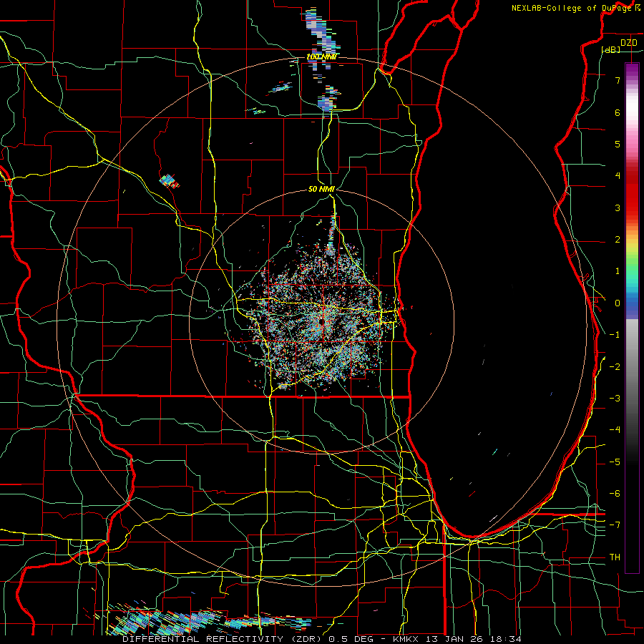Click the 2 value on color scale
The height and width of the screenshot is (644, 644).
[618, 239]
